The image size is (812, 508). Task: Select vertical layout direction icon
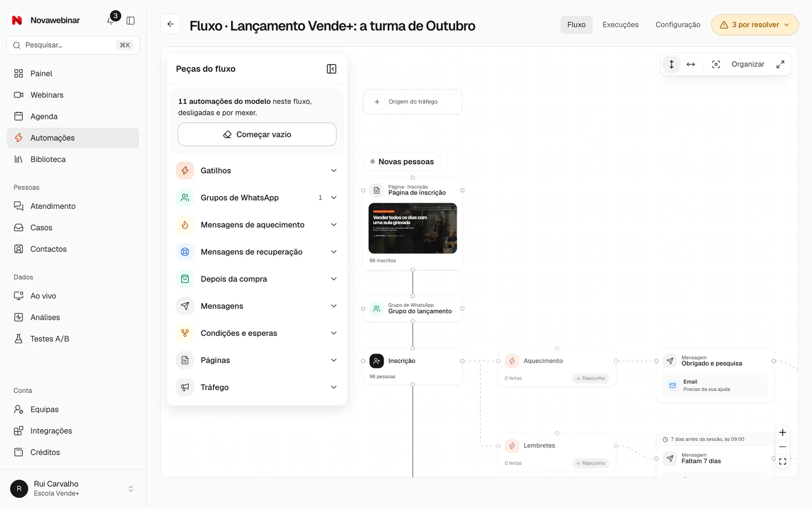click(x=671, y=64)
